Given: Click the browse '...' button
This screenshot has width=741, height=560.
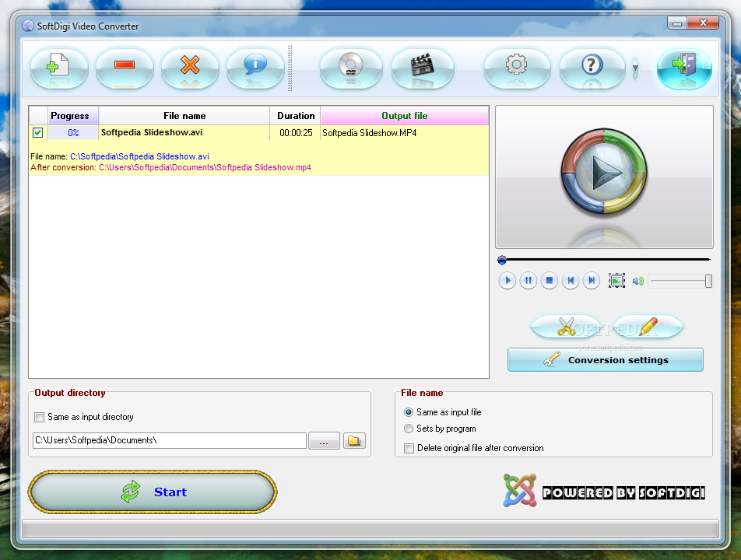Looking at the screenshot, I should (x=324, y=440).
